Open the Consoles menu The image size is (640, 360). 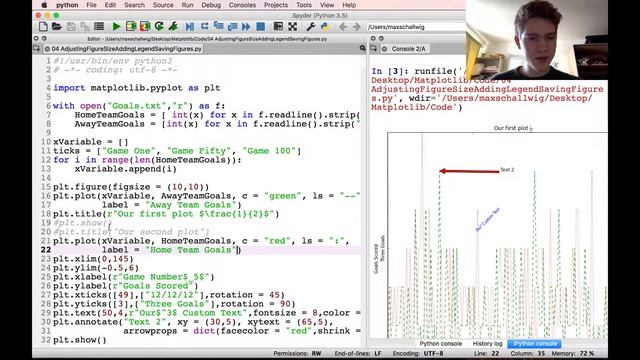tap(242, 5)
